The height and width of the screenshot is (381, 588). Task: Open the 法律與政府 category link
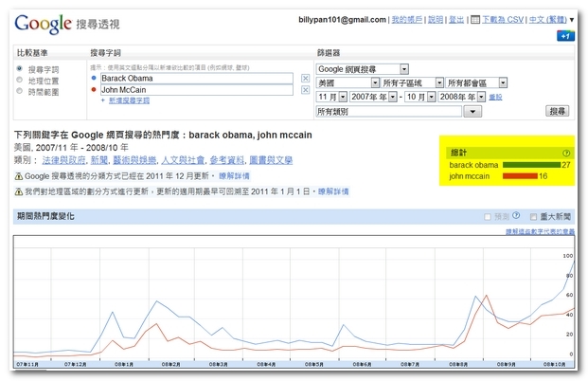[63, 160]
